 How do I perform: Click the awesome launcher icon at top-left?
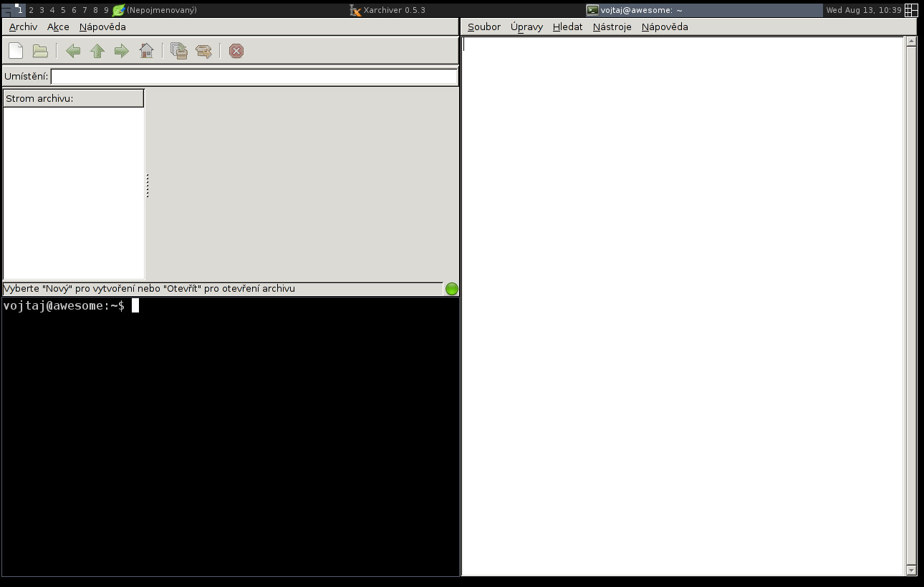pos(6,10)
